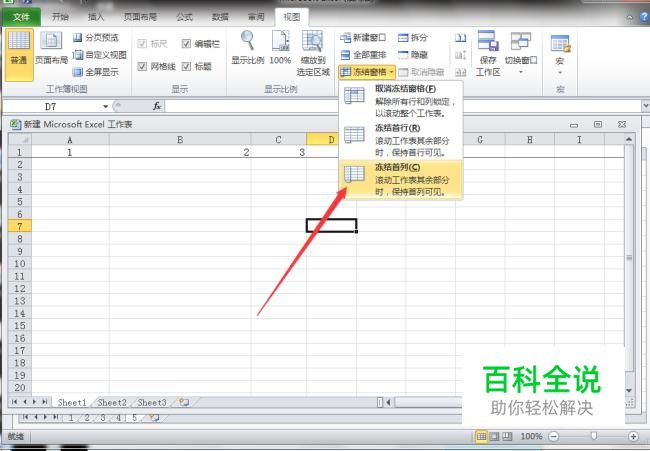Click the horizontal scrollbar left arrow
This screenshot has width=650, height=451.
[388, 402]
